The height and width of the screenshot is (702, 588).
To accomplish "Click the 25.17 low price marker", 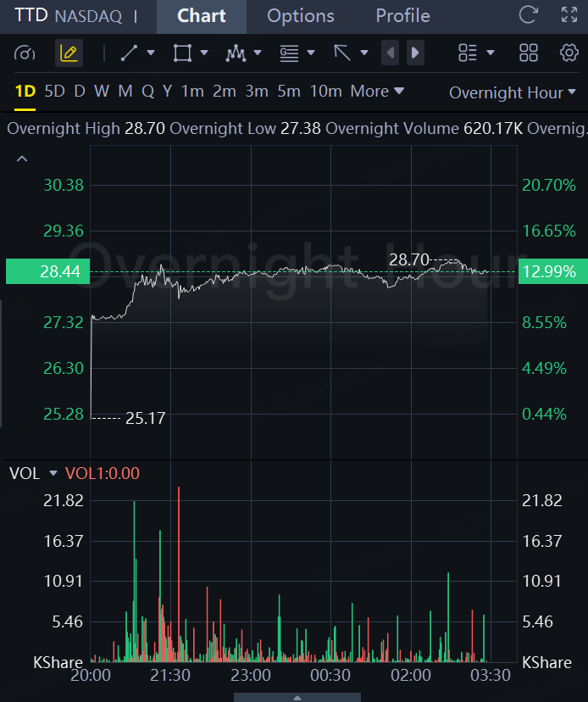I will pyautogui.click(x=146, y=418).
